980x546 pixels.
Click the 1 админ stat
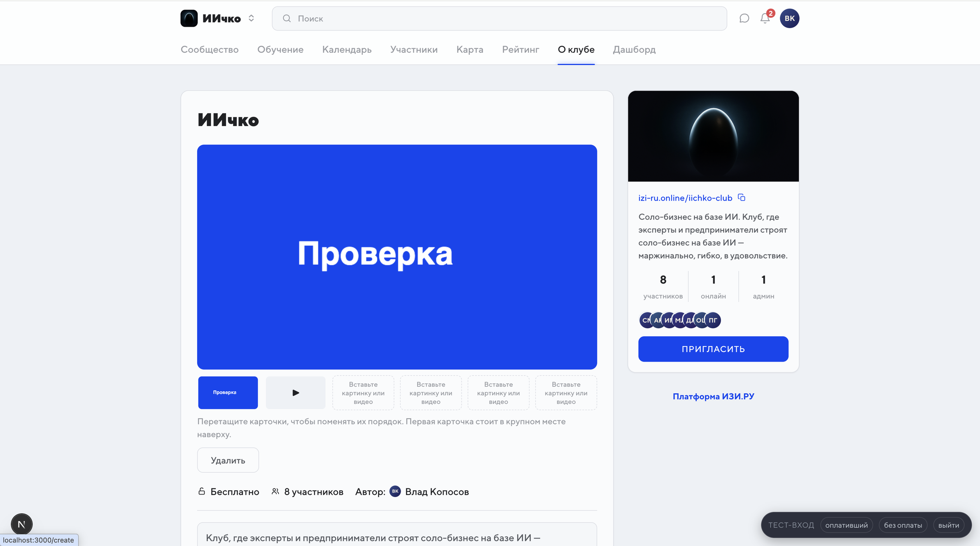pos(763,287)
